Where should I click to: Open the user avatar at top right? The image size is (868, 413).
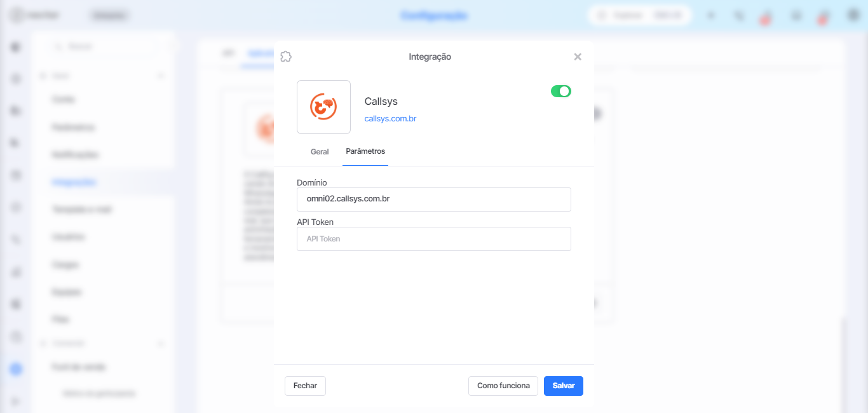[x=853, y=15]
